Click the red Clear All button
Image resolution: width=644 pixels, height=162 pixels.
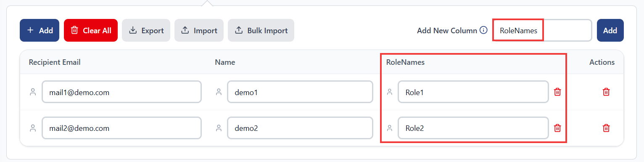point(91,30)
